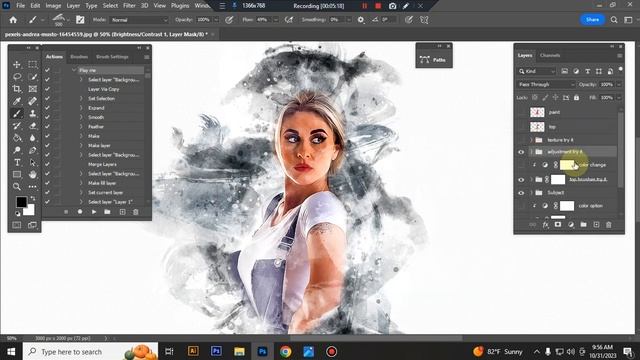Viewport: 640px width, 360px height.
Task: Expand the texture try 4 group
Action: (531, 140)
